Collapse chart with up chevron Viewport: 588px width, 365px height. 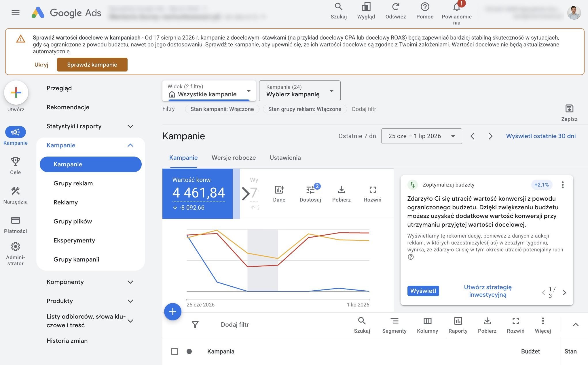point(575,325)
